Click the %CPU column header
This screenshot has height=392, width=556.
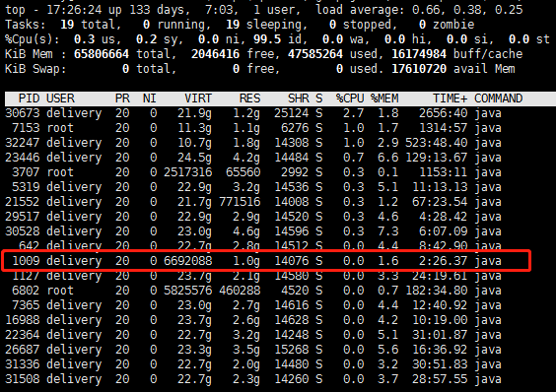[350, 98]
